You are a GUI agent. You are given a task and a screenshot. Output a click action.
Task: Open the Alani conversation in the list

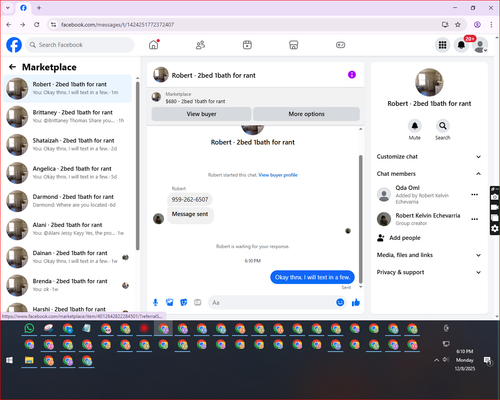click(68, 229)
